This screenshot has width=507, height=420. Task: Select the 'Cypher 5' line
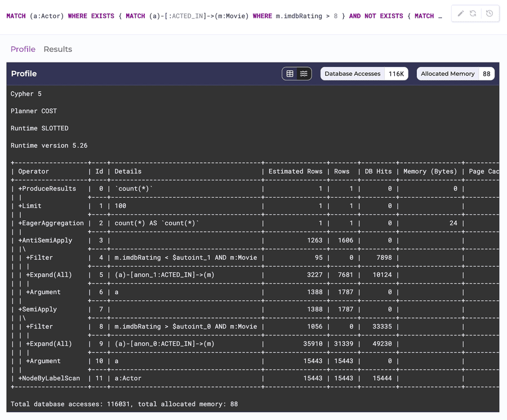point(26,93)
